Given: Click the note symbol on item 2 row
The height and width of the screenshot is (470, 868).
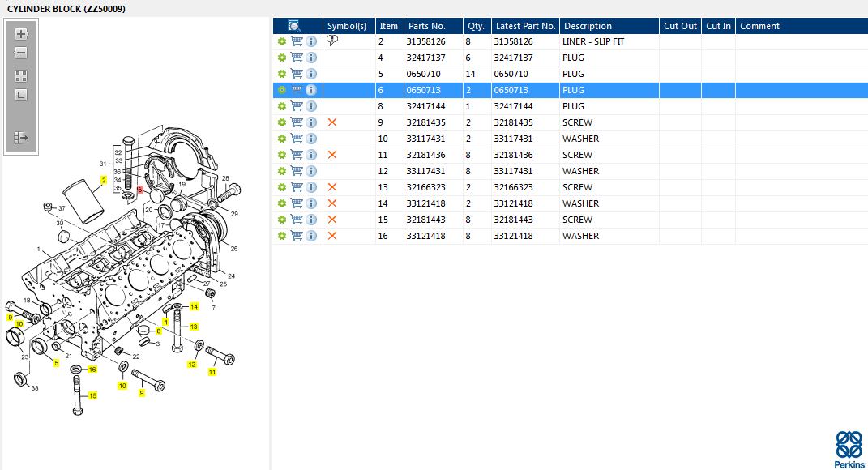Looking at the screenshot, I should 332,41.
